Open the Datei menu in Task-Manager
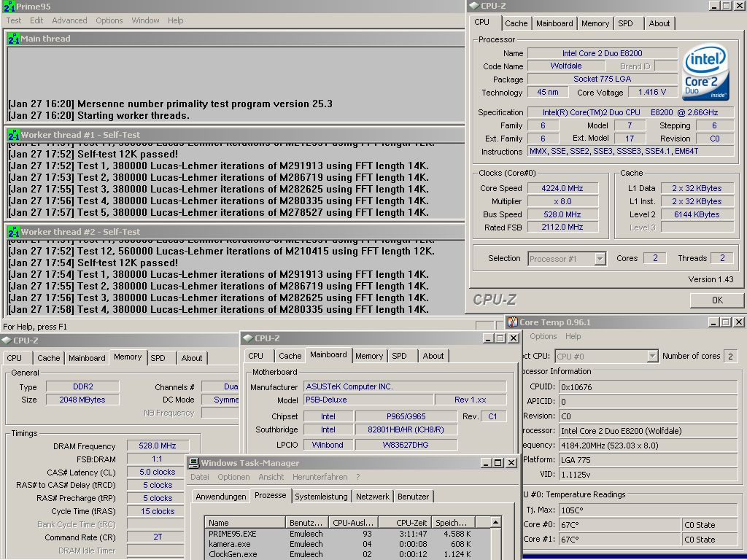Screen dimensions: 747x560 coord(200,477)
